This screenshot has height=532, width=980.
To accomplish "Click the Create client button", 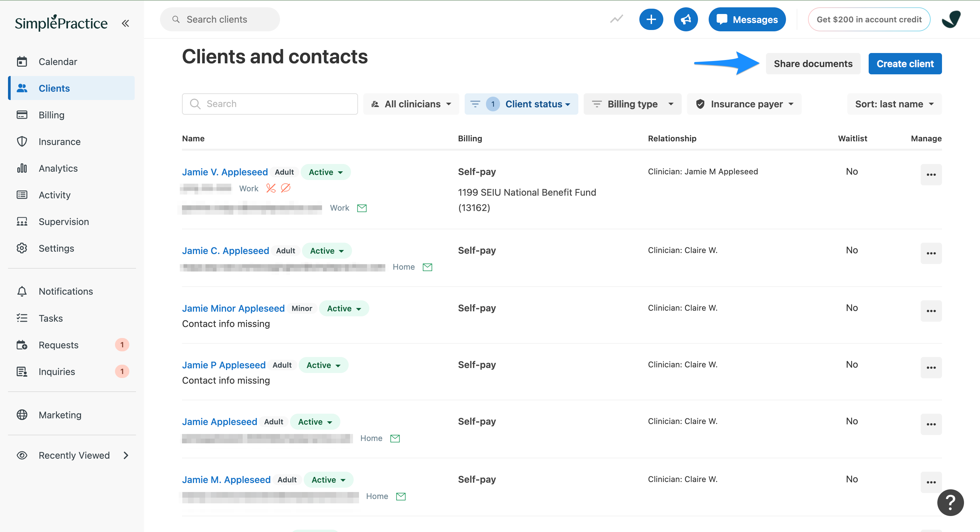I will point(905,64).
